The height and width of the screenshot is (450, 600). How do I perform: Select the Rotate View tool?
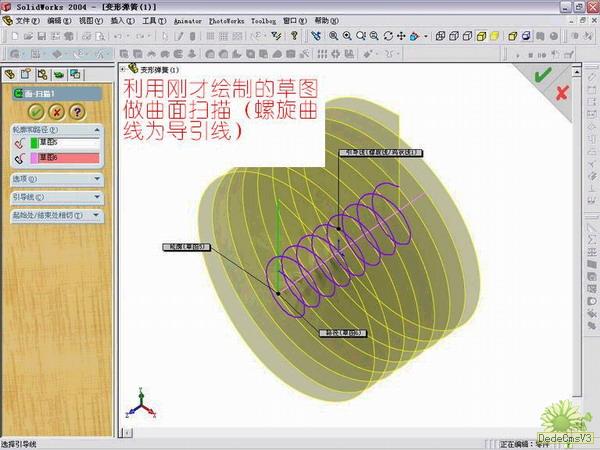click(386, 36)
